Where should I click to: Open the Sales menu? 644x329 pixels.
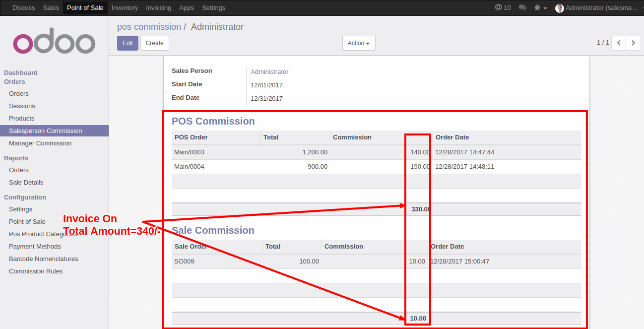point(51,8)
